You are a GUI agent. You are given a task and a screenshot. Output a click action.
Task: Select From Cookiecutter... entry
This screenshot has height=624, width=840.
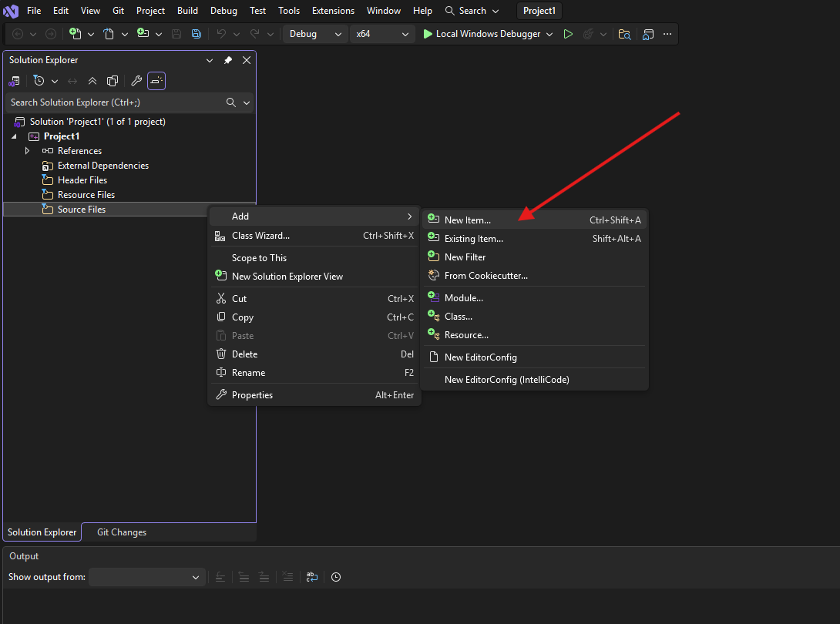tap(535, 276)
